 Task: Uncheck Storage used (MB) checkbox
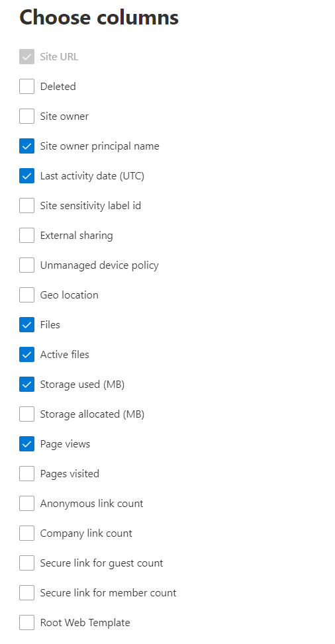click(26, 384)
